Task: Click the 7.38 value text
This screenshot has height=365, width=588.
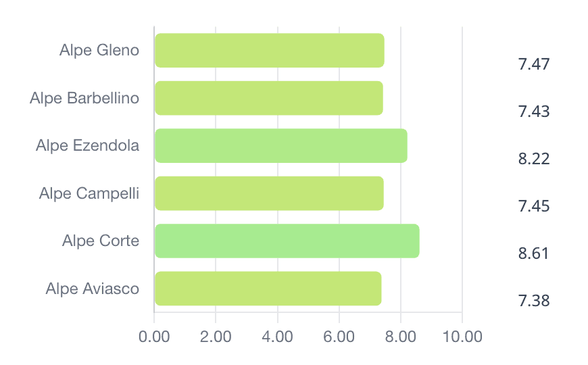Action: click(534, 301)
